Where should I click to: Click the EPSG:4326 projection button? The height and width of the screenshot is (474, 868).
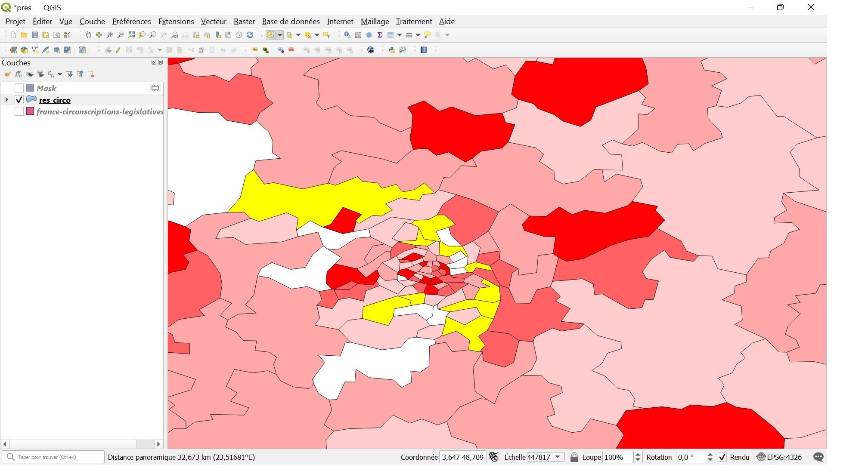coord(779,457)
